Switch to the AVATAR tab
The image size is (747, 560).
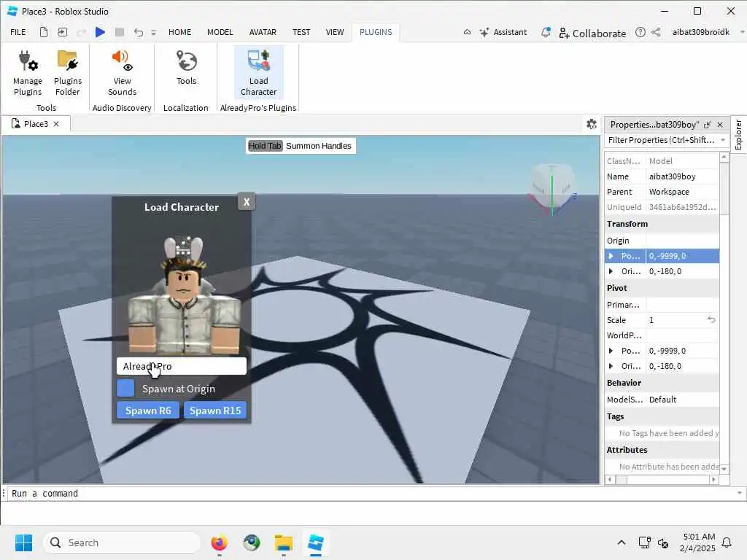(x=263, y=32)
